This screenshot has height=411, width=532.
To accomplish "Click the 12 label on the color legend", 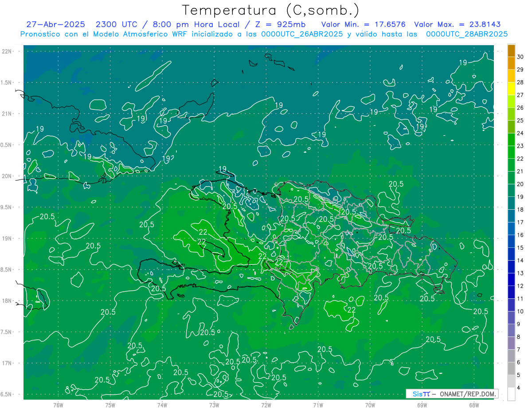I will point(520,286).
